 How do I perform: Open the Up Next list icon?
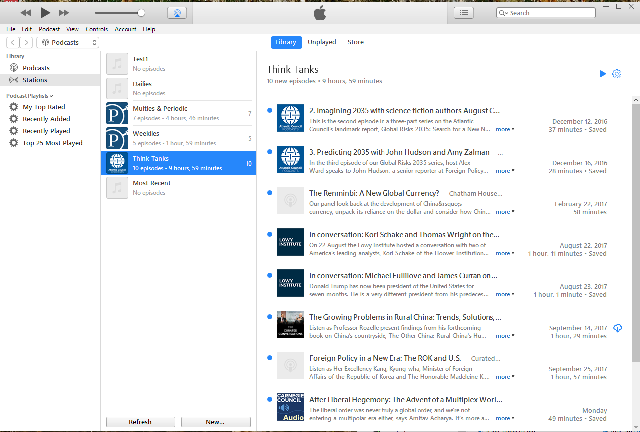[x=465, y=13]
